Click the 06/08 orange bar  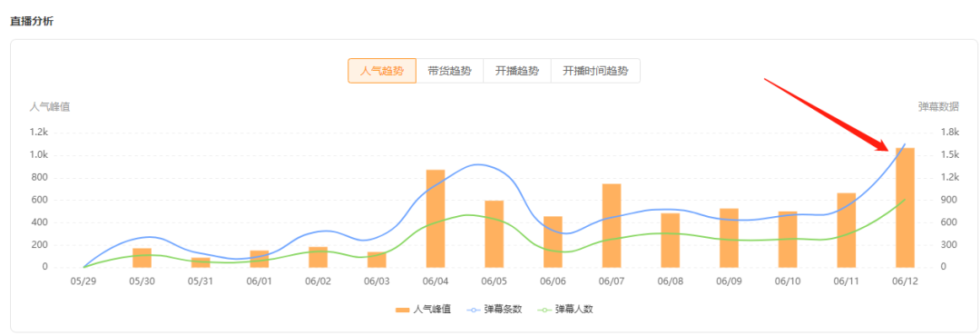point(670,241)
